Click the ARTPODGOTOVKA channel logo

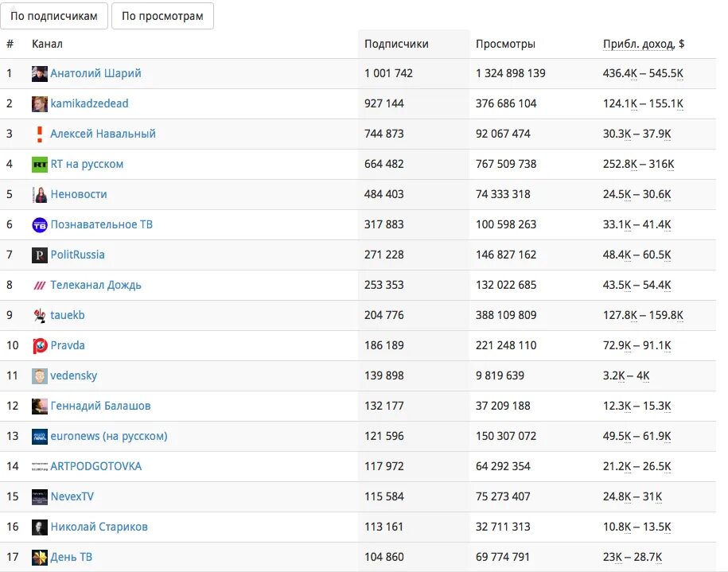[40, 466]
